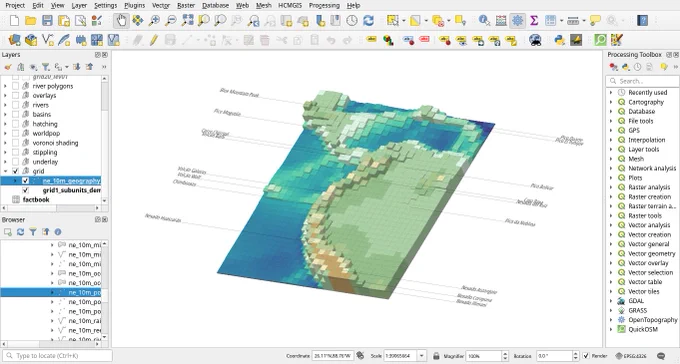Image resolution: width=680 pixels, height=364 pixels.
Task: Select the Pan Map hand tool
Action: [121, 20]
